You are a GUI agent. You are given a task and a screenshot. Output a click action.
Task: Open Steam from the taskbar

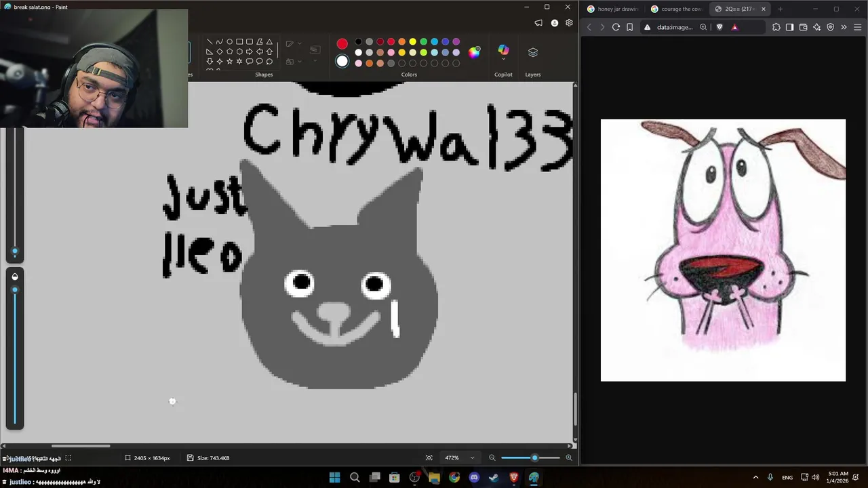[x=494, y=478]
